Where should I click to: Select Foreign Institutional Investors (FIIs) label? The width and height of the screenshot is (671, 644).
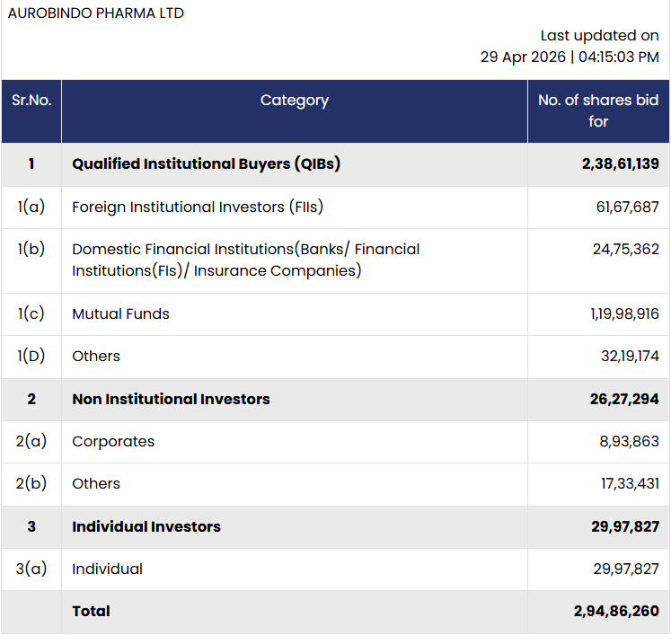point(198,207)
